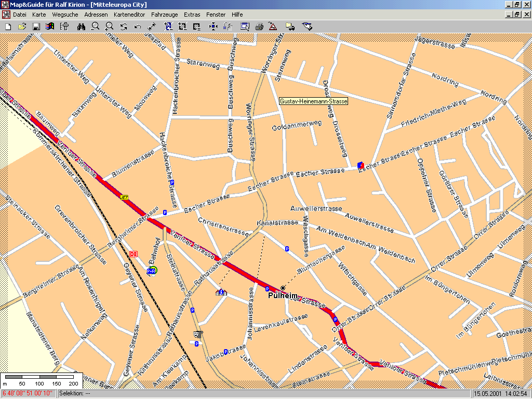Create a new document with the blank page icon
Viewport: 532px width, 399px height.
8,26
